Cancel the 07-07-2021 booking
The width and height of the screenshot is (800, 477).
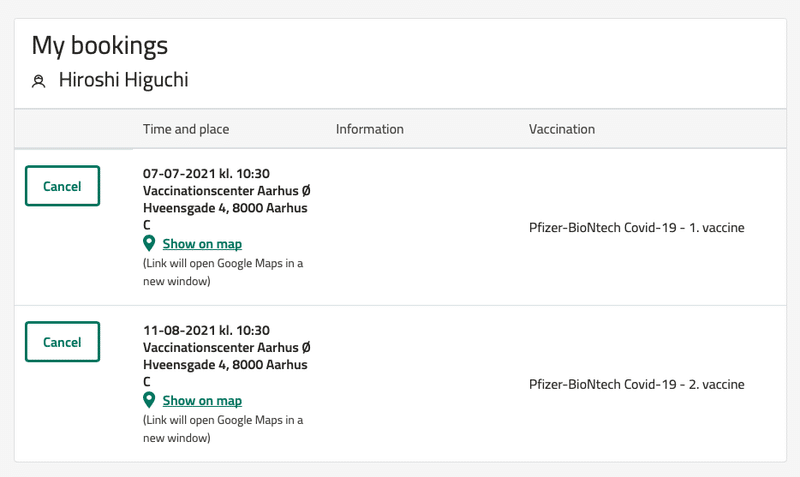62,186
